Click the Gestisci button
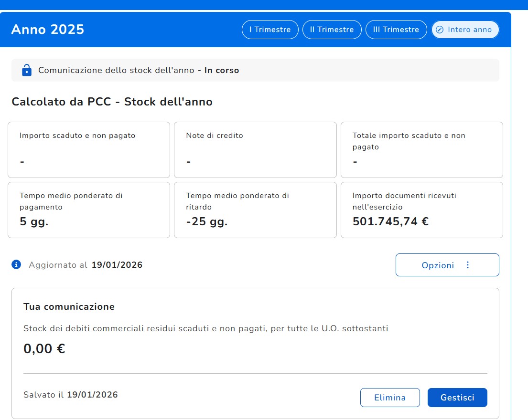The image size is (528, 420). 457,398
